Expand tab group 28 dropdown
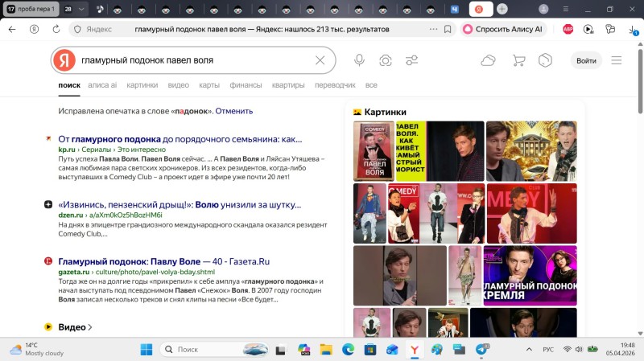The height and width of the screenshot is (361, 644). pos(81,9)
